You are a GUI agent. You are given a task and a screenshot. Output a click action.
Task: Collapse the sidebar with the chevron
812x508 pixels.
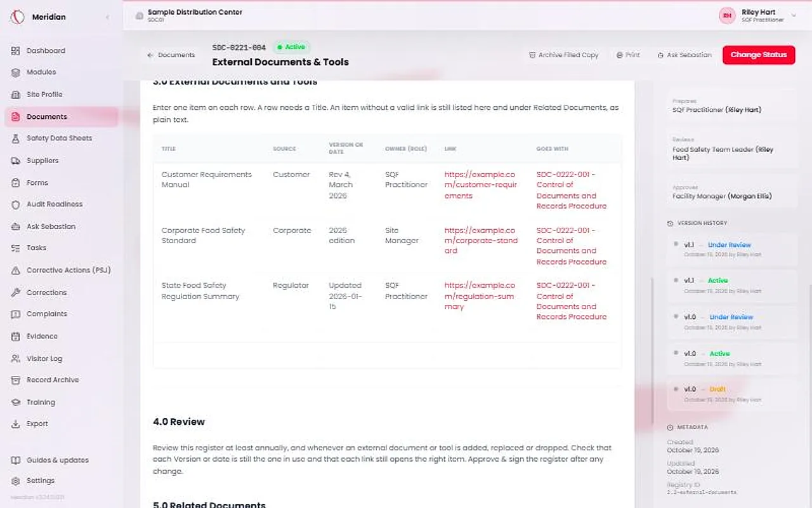click(107, 17)
